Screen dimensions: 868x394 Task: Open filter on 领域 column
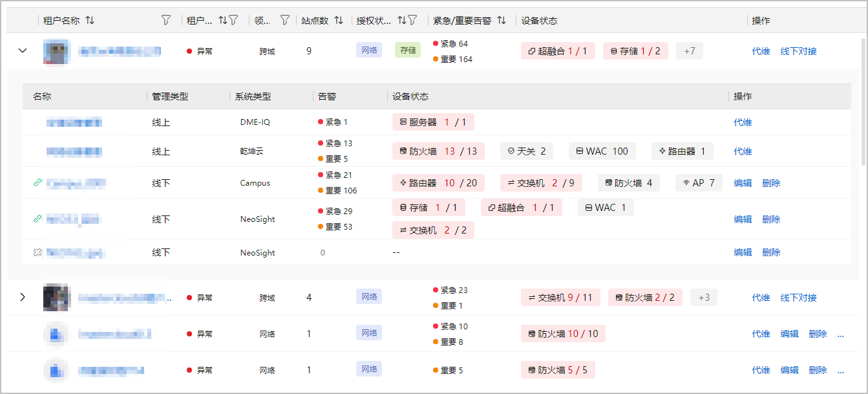tap(284, 21)
